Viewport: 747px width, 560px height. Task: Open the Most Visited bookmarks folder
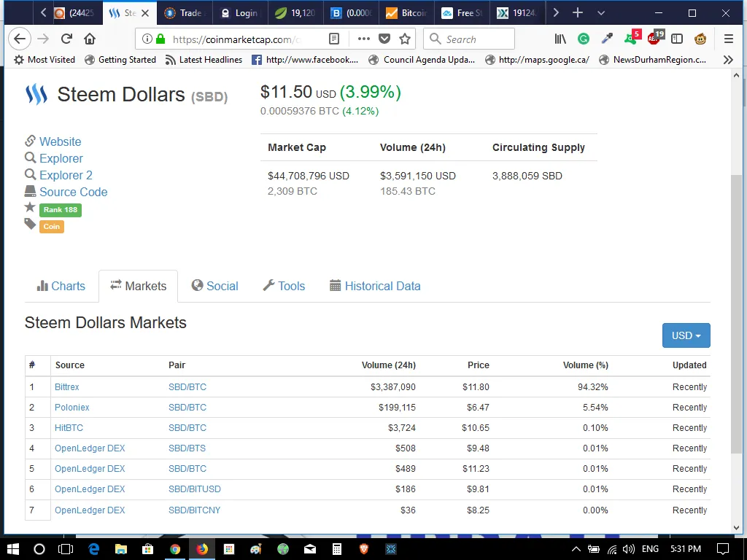(44, 60)
